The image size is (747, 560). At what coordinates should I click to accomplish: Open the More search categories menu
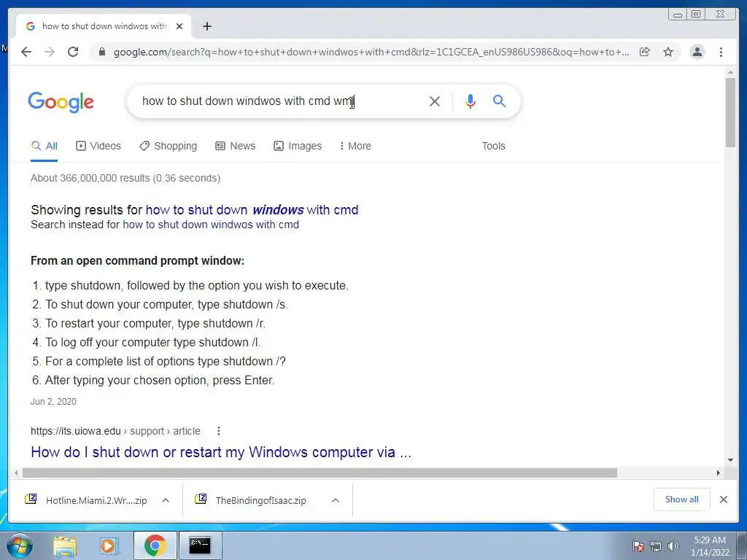pyautogui.click(x=355, y=146)
